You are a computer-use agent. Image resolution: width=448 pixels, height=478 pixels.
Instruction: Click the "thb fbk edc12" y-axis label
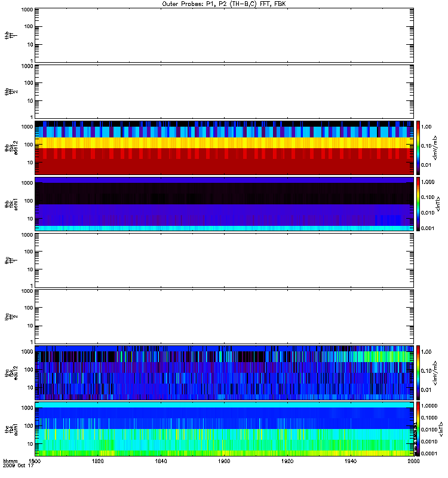coord(11,148)
